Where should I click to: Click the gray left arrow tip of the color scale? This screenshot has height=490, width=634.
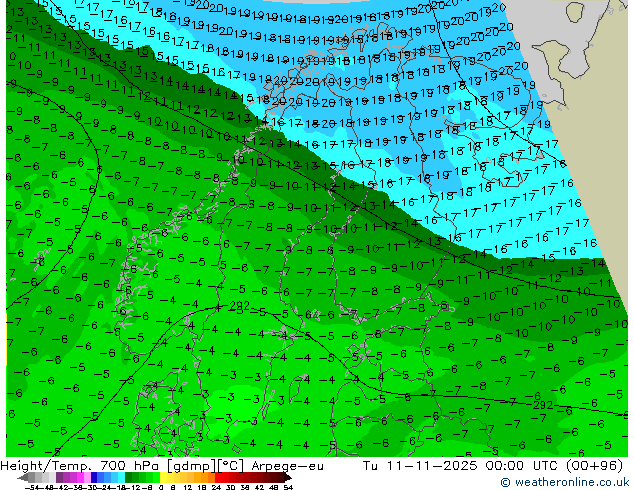pos(22,478)
